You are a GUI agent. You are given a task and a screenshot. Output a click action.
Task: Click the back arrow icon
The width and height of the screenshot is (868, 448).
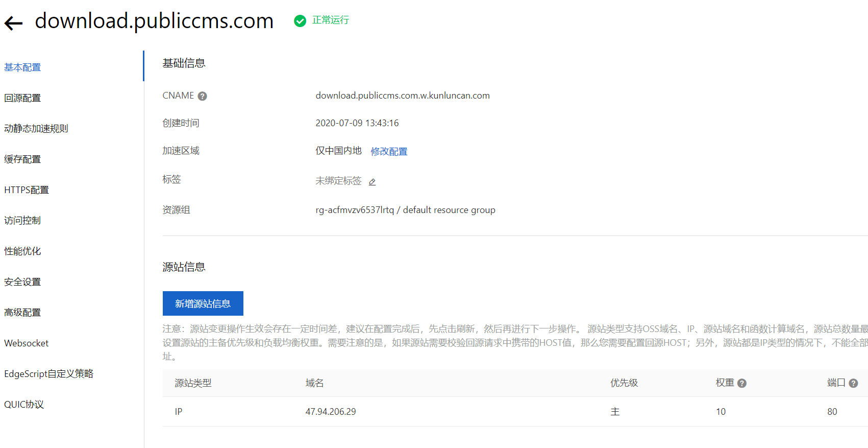[14, 22]
